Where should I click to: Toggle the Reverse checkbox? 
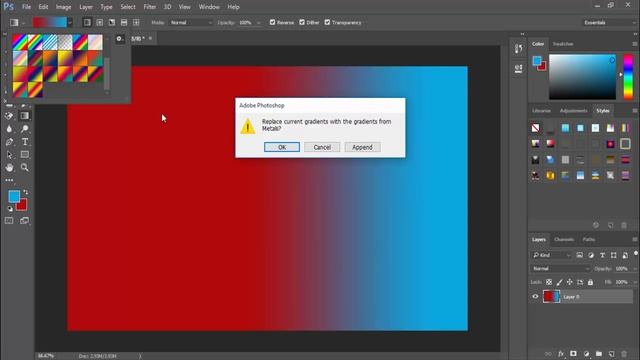pos(272,22)
